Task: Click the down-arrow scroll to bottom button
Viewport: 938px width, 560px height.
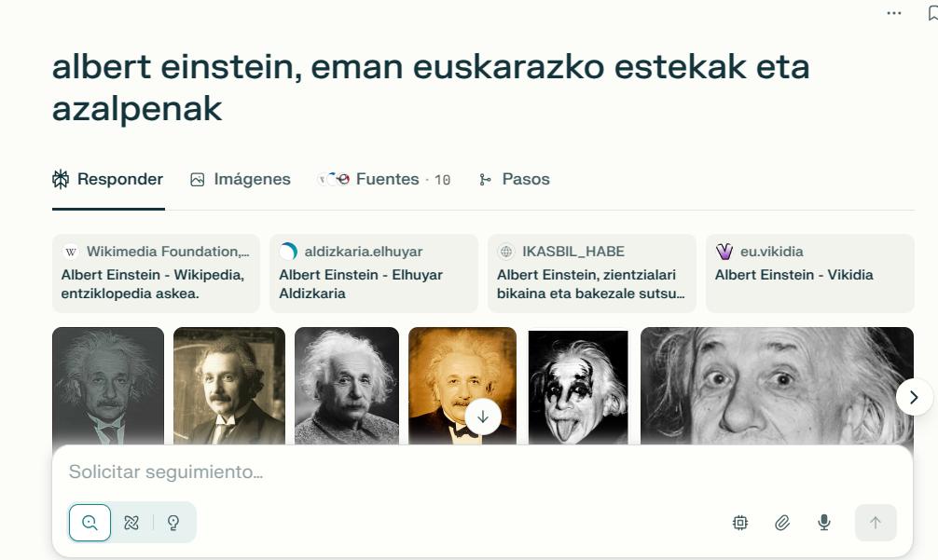Action: click(x=483, y=417)
